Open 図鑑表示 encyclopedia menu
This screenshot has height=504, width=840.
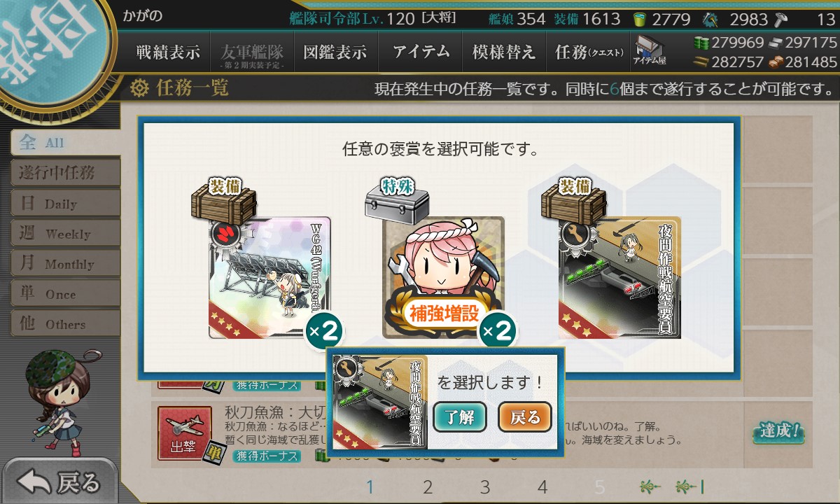[x=335, y=52]
